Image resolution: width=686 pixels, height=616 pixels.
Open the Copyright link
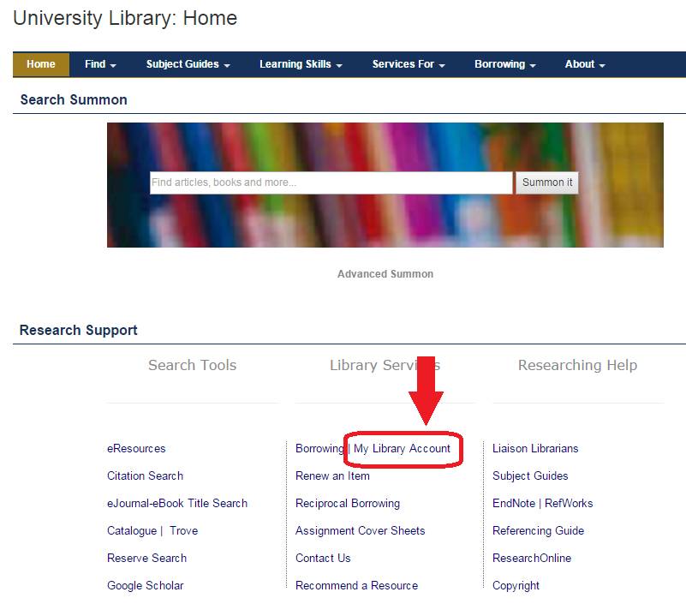coord(516,586)
